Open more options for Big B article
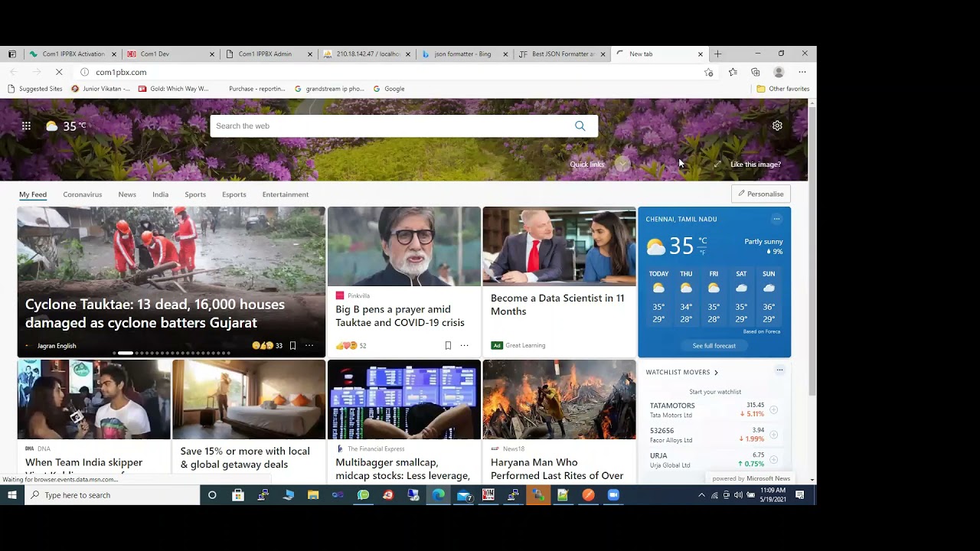 point(464,346)
